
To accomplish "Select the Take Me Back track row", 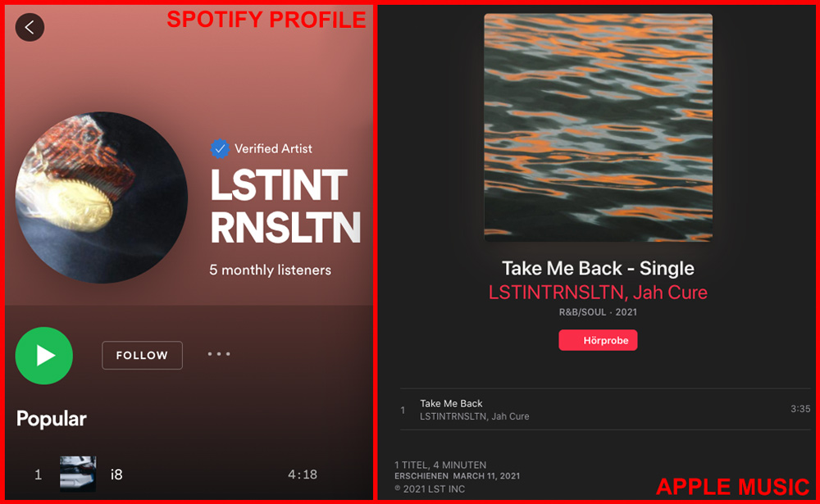I will pos(605,410).
